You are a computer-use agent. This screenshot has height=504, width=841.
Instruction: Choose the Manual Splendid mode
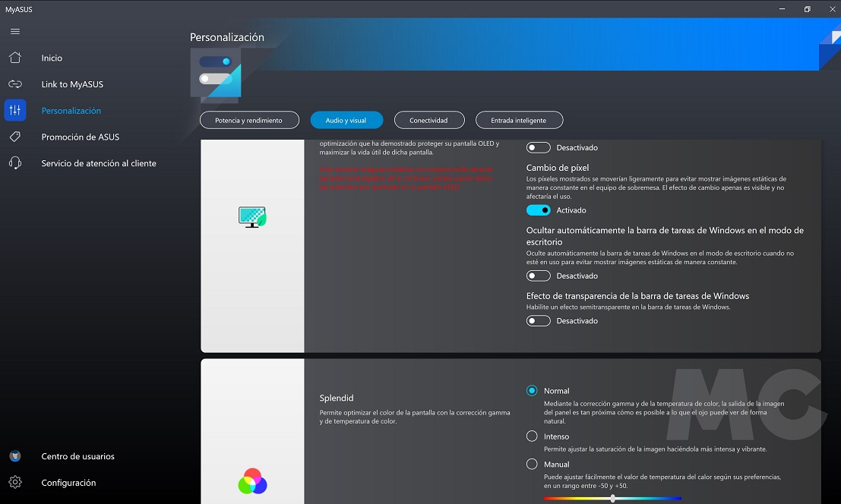532,464
